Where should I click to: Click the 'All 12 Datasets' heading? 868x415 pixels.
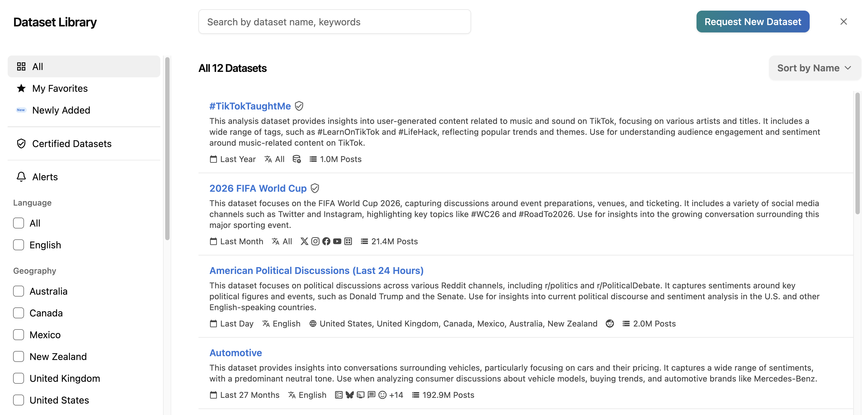pyautogui.click(x=233, y=68)
